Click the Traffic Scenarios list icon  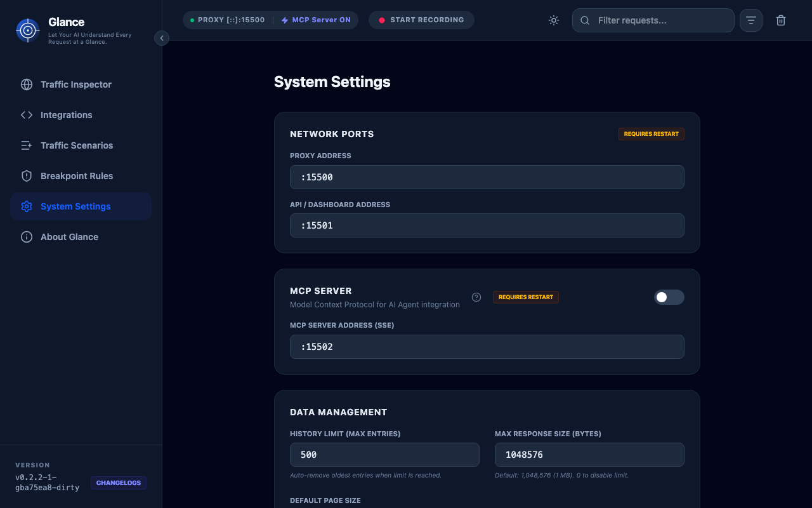pyautogui.click(x=26, y=145)
